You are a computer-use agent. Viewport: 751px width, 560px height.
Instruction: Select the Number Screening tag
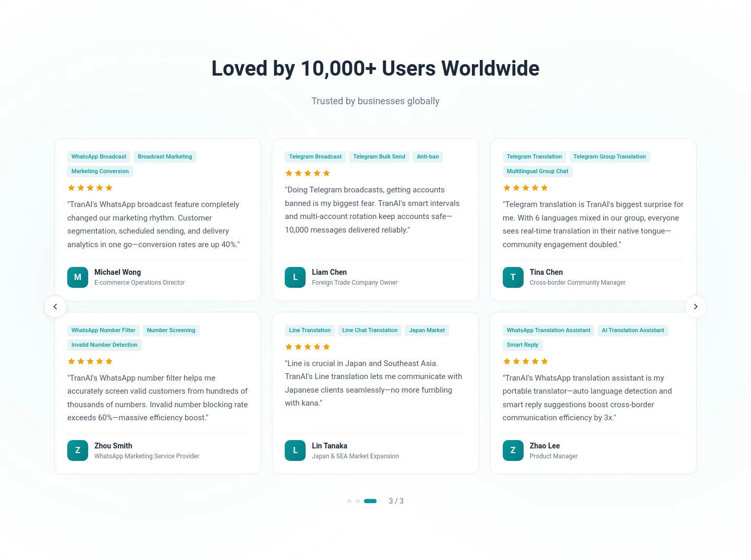pos(171,330)
